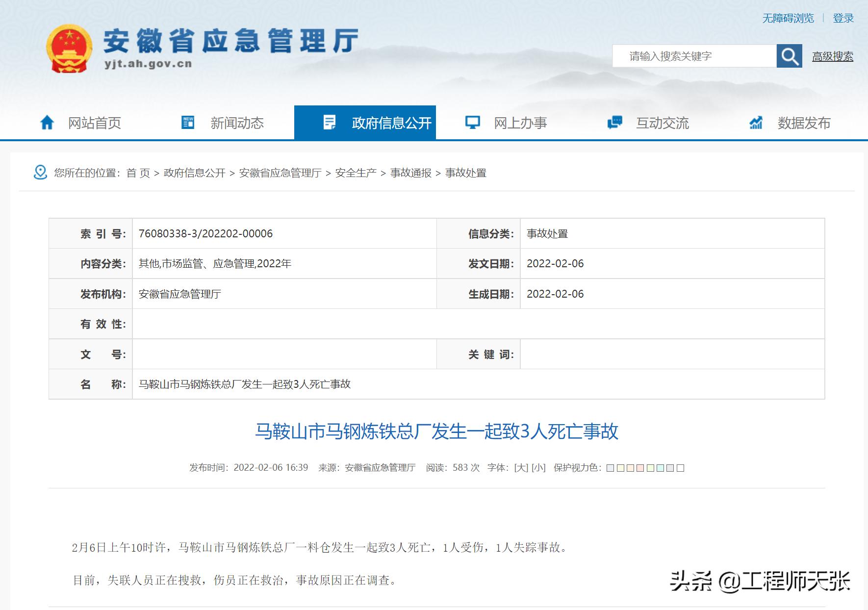Shrink article text with the [小] button
Viewport: 868px width, 610px height.
coord(538,467)
